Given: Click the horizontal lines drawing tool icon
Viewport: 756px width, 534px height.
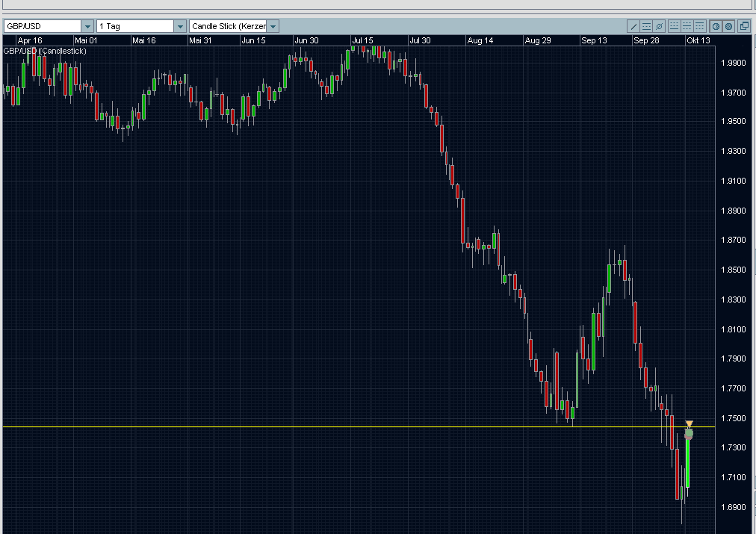Looking at the screenshot, I should (646, 26).
